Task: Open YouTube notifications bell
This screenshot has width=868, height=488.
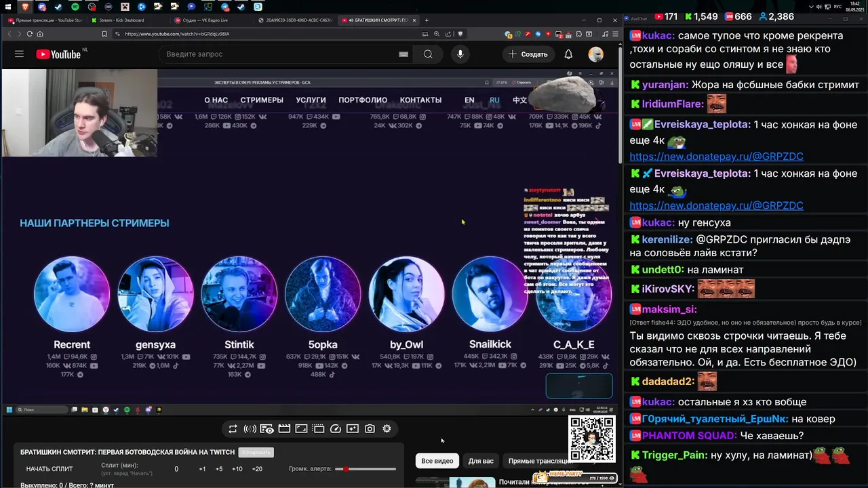Action: coord(568,54)
